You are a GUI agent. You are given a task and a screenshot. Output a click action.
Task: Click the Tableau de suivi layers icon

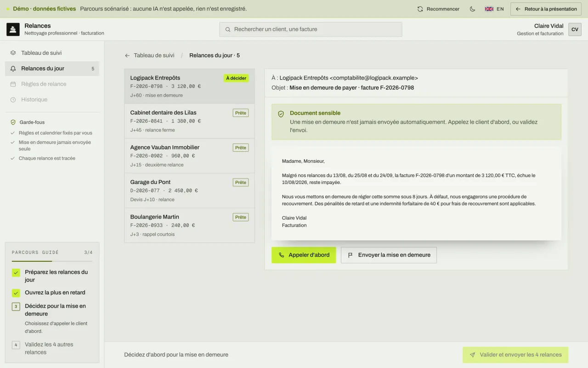coord(13,53)
